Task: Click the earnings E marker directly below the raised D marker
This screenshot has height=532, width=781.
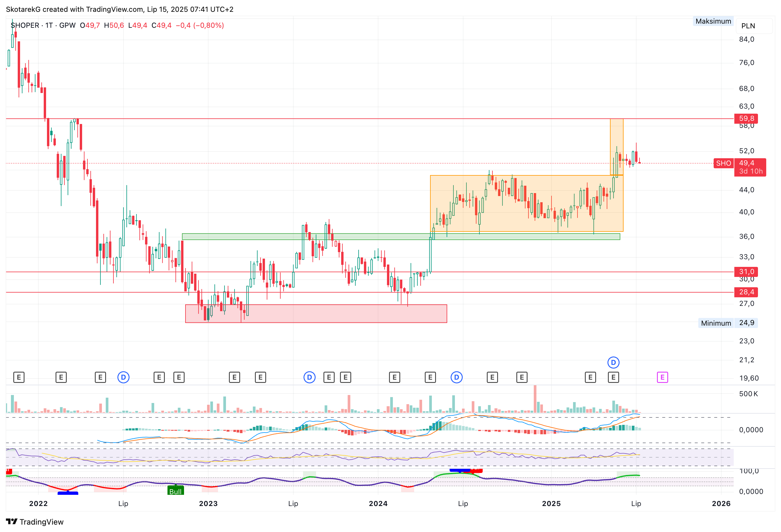Action: 613,377
